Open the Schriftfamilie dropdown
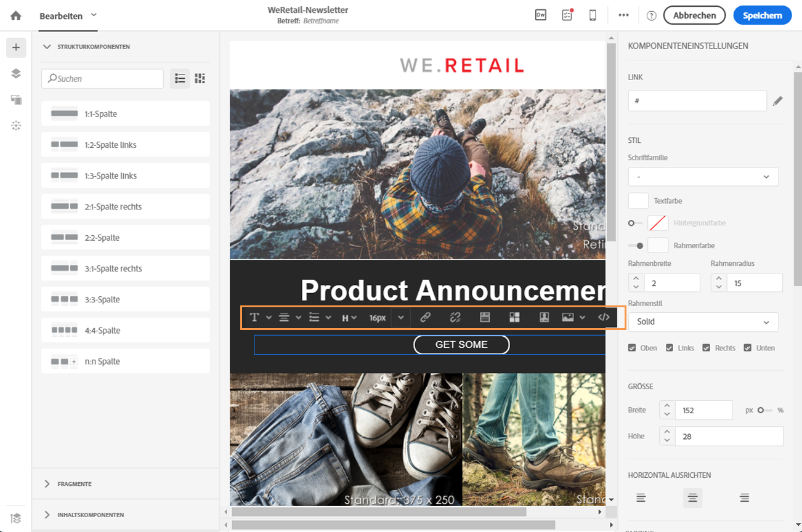The width and height of the screenshot is (802, 532). pyautogui.click(x=703, y=177)
